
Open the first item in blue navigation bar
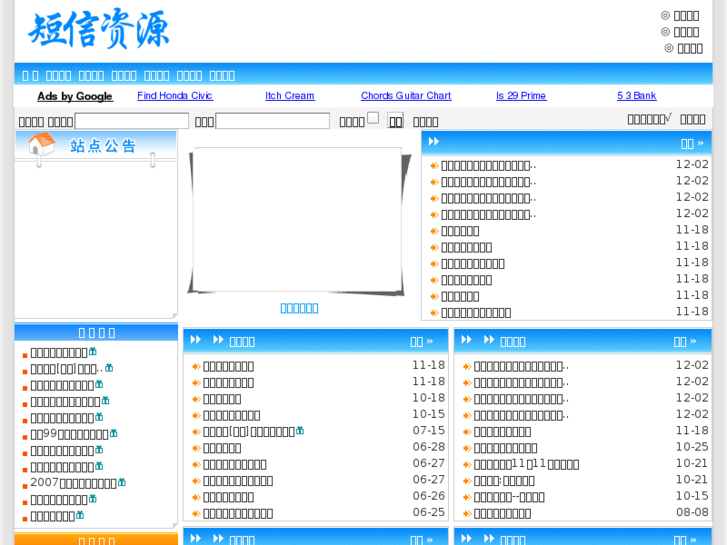click(31, 75)
